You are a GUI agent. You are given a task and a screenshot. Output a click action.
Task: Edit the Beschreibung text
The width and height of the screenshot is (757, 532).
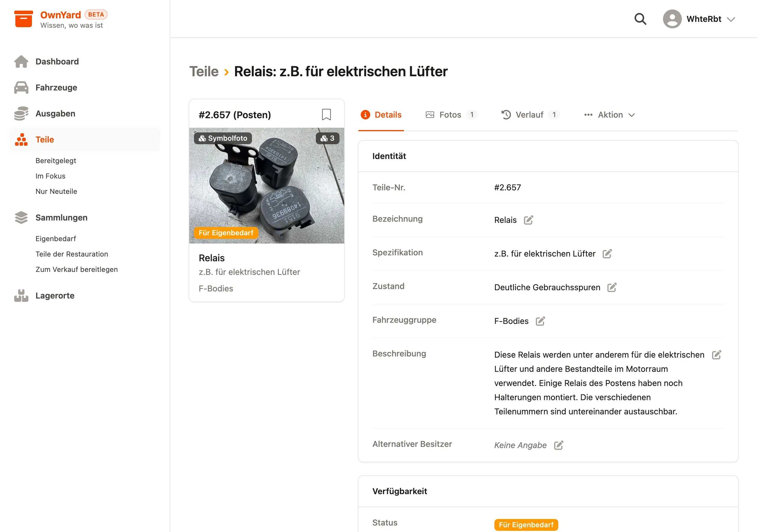tap(716, 355)
